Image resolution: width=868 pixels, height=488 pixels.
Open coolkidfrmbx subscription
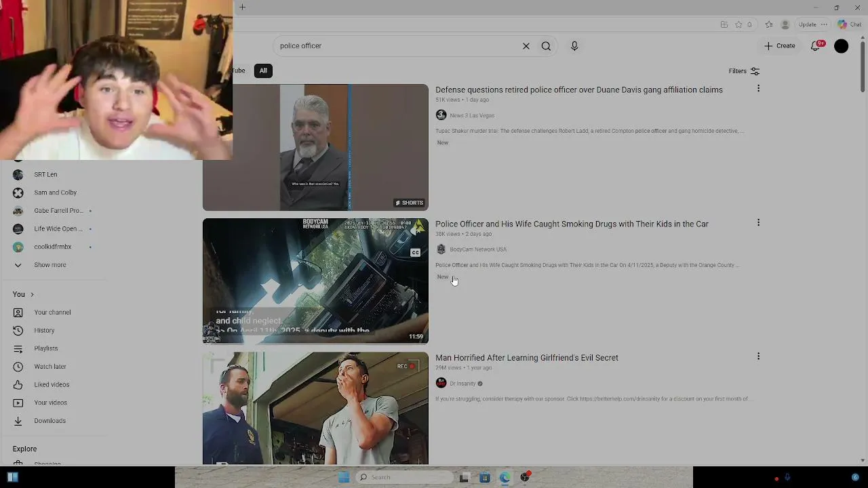point(53,247)
